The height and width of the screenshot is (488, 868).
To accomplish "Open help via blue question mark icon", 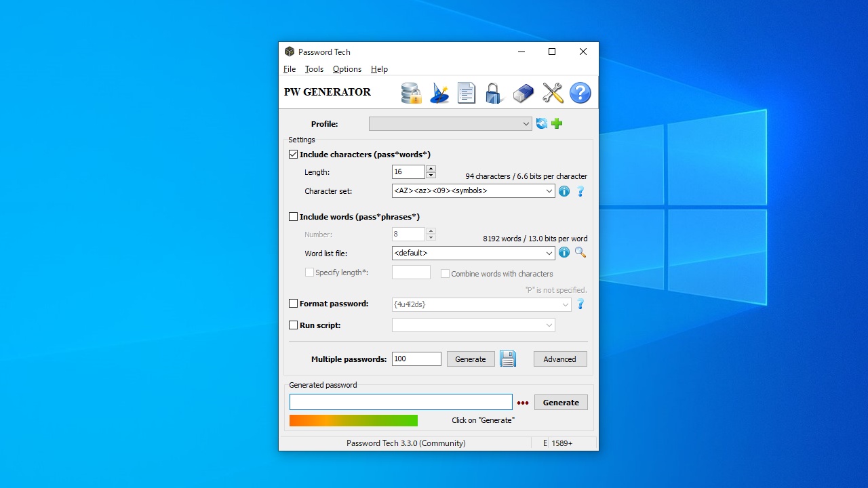I will (580, 93).
